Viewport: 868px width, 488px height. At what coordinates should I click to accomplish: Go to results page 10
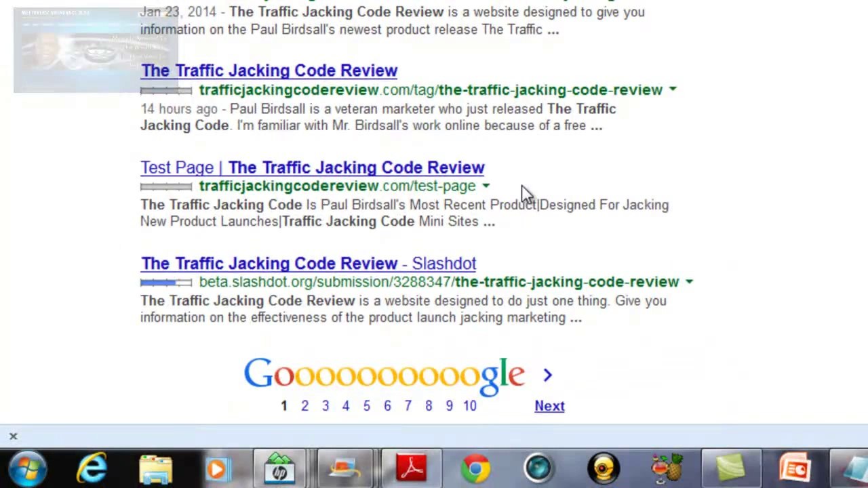point(470,406)
